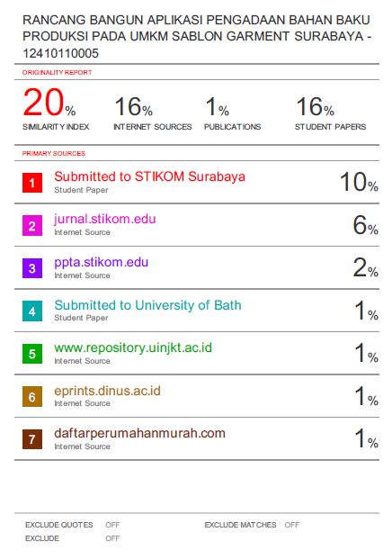
Task: Click the 16% internet sources figure
Action: coord(134,106)
